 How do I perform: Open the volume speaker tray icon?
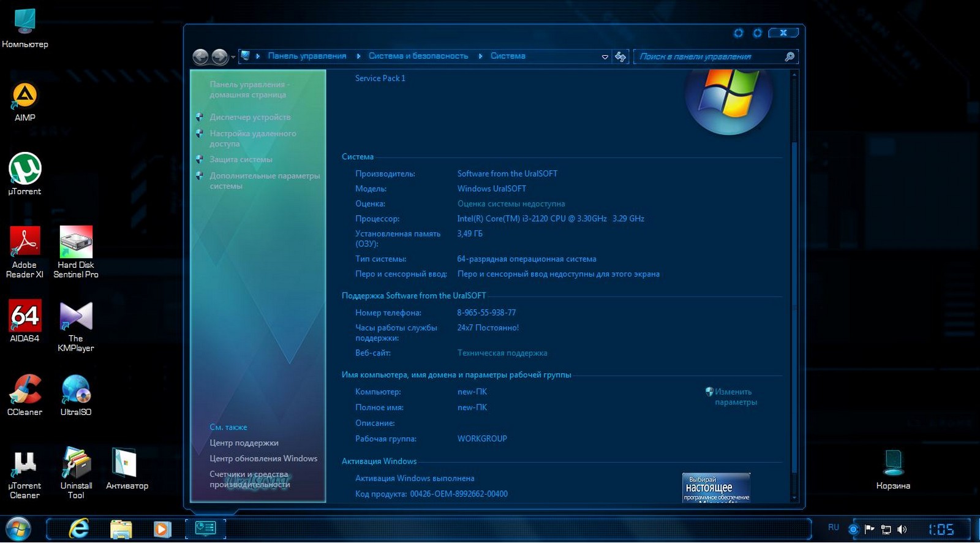pos(902,529)
